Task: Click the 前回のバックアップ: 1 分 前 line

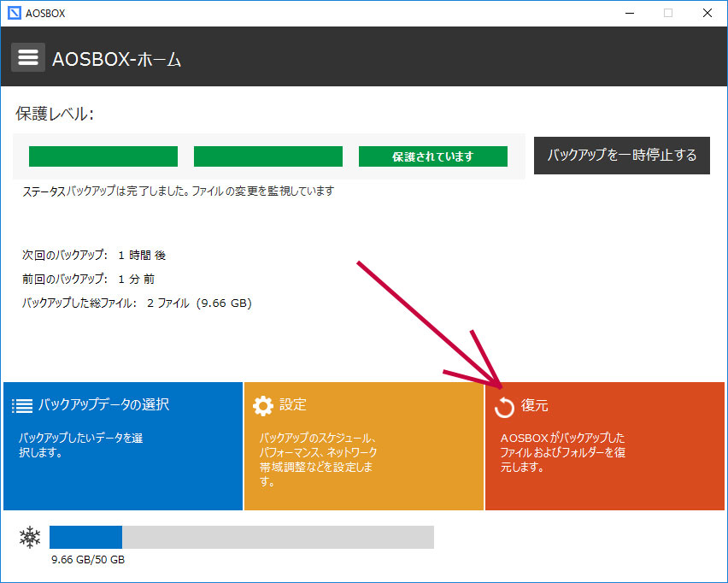Action: [88, 279]
